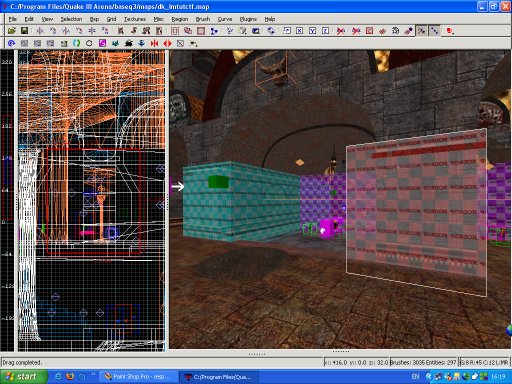The height and width of the screenshot is (384, 512).
Task: Click the green-blue brackets plugin icon
Action: pyautogui.click(x=76, y=43)
